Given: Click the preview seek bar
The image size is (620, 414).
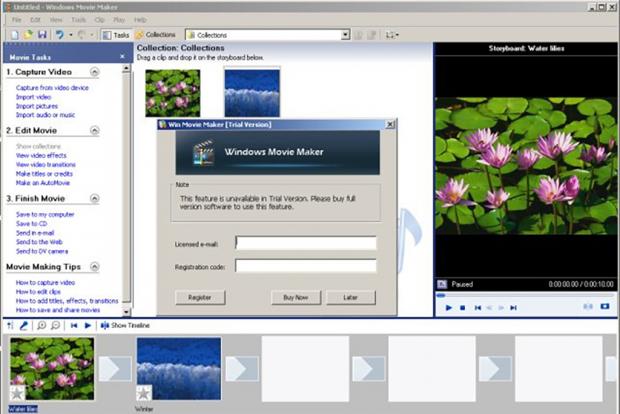Looking at the screenshot, I should click(x=524, y=295).
